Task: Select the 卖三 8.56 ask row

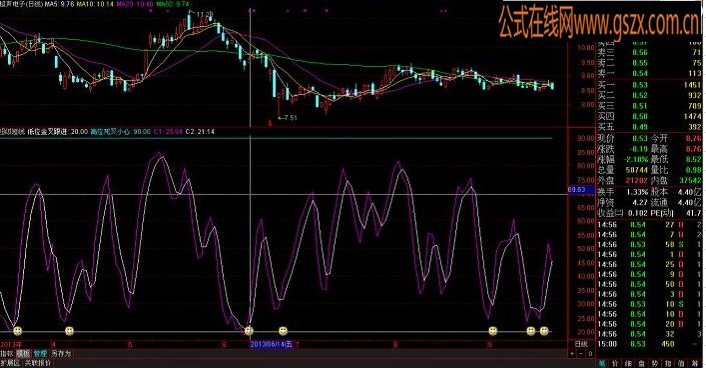Action: point(649,53)
